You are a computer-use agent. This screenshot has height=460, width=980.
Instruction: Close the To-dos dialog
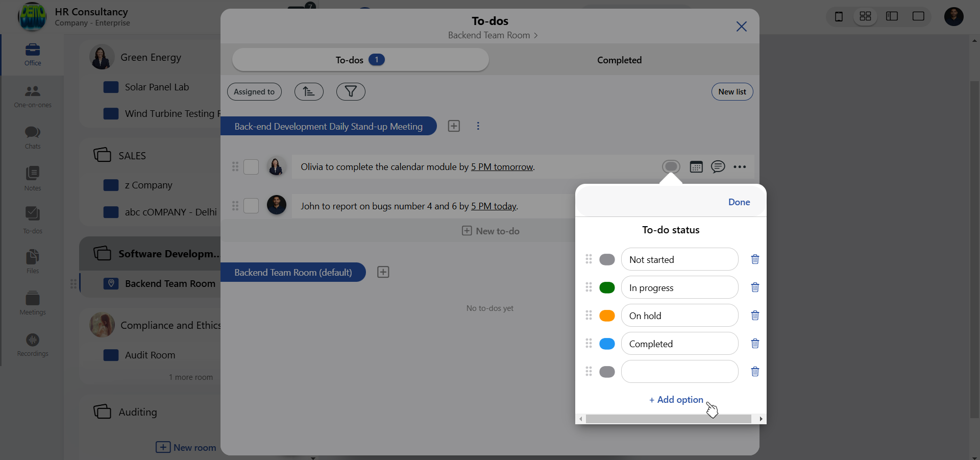[x=742, y=27]
